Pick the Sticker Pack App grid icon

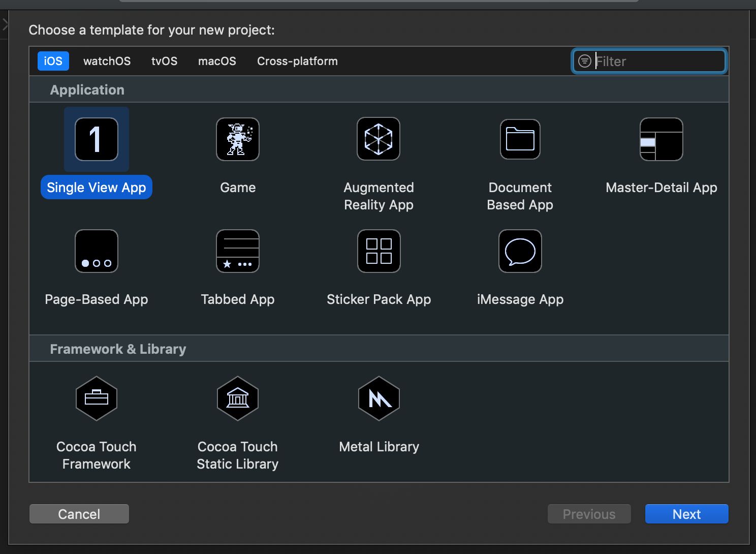click(379, 251)
